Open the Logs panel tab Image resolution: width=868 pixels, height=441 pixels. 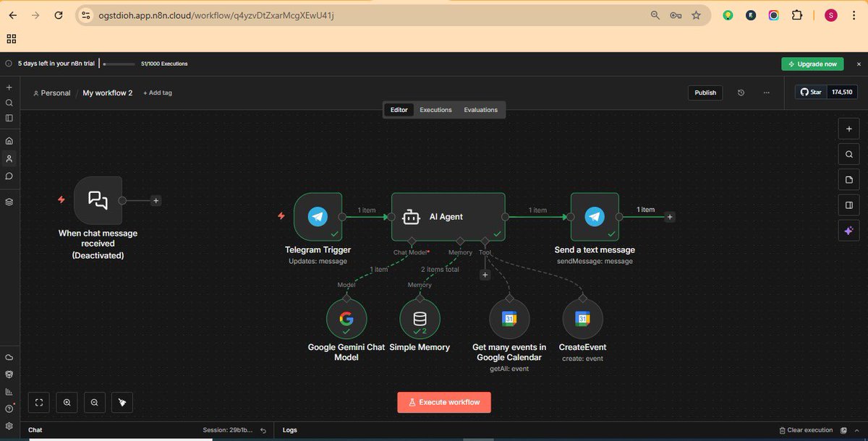(x=289, y=430)
